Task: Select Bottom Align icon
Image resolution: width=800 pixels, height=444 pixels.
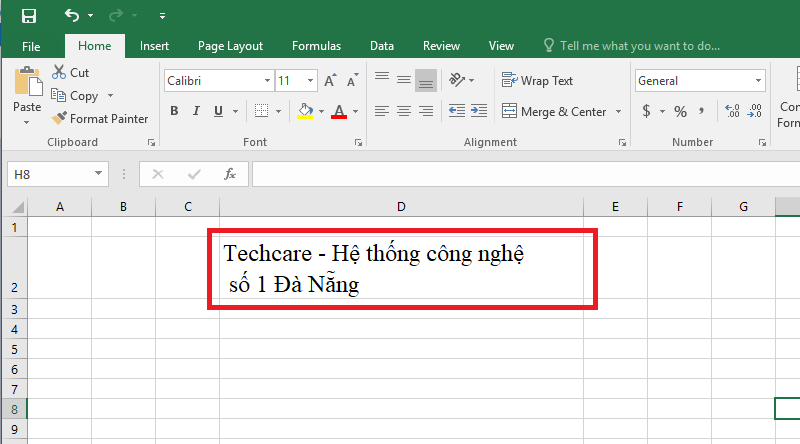Action: coord(426,81)
